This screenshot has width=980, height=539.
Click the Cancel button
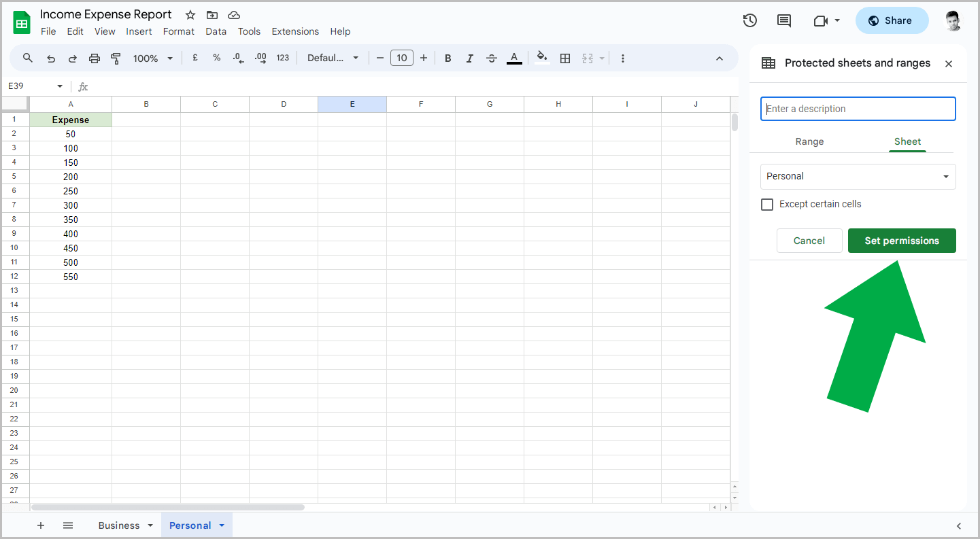809,241
